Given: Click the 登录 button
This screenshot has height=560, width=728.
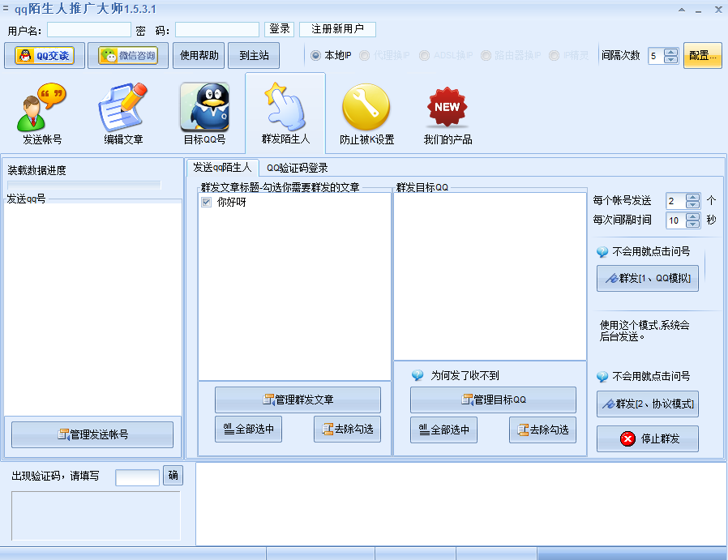Looking at the screenshot, I should pyautogui.click(x=280, y=29).
